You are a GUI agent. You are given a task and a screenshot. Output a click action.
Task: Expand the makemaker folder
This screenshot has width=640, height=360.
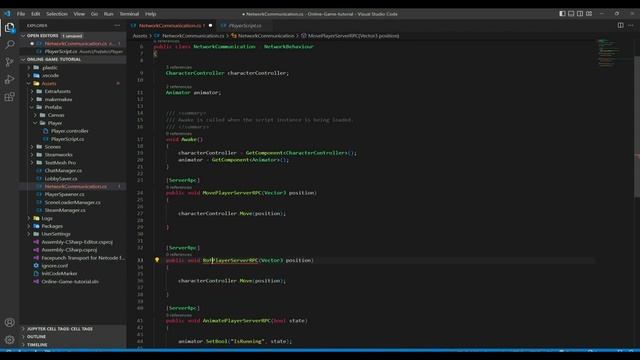[x=58, y=99]
